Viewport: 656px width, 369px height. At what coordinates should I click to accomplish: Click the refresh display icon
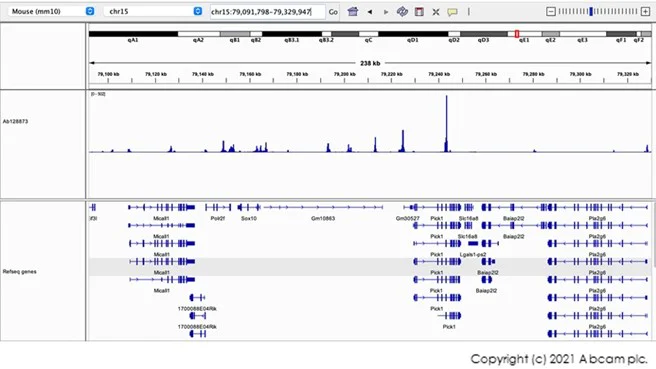tap(402, 12)
